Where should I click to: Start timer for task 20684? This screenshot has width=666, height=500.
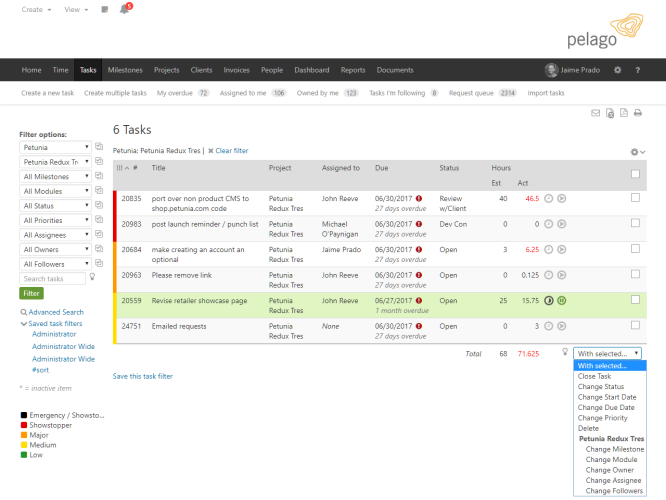(x=562, y=249)
